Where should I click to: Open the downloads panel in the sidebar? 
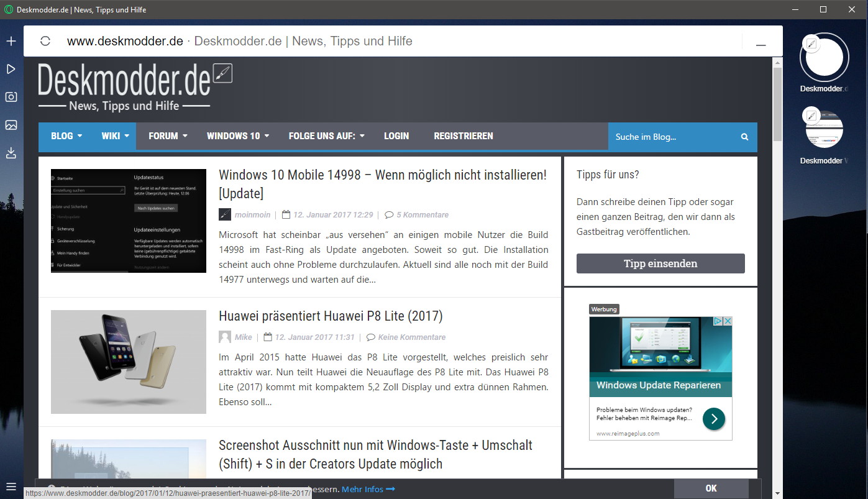11,153
